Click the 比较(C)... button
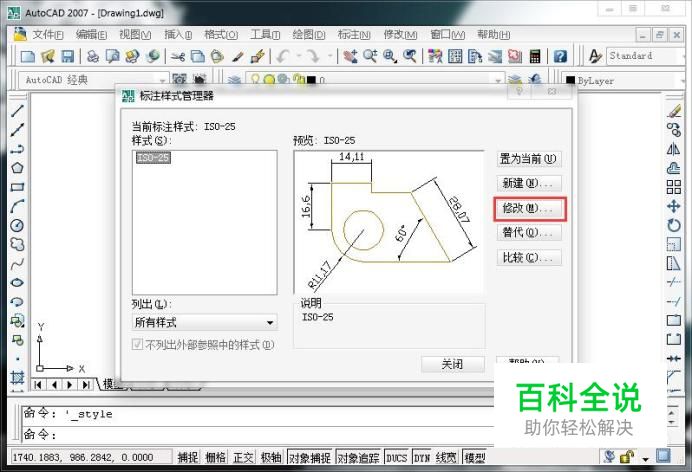 (x=529, y=258)
